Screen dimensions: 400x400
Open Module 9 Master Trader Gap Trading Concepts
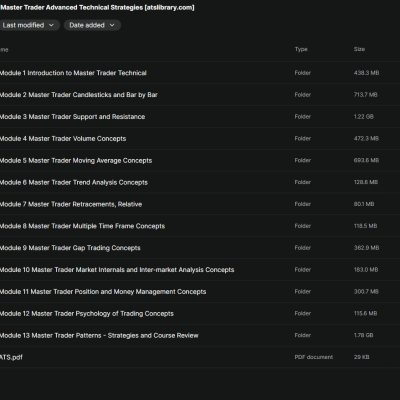(70, 248)
